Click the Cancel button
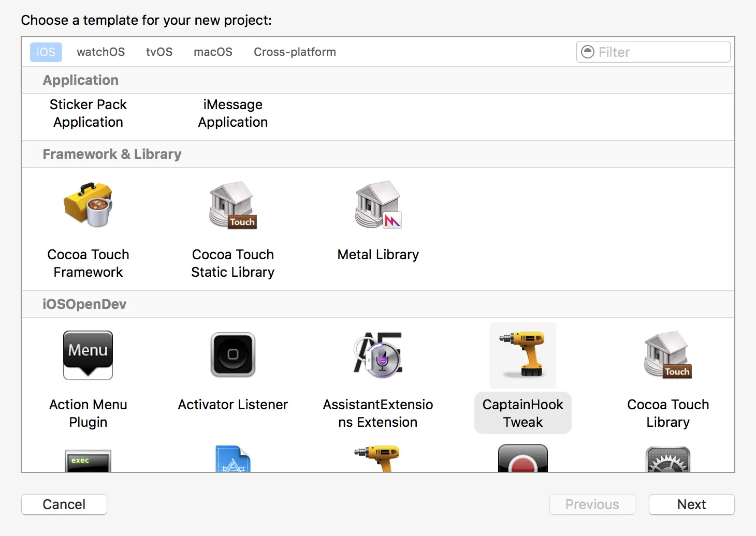This screenshot has width=756, height=536. [64, 504]
